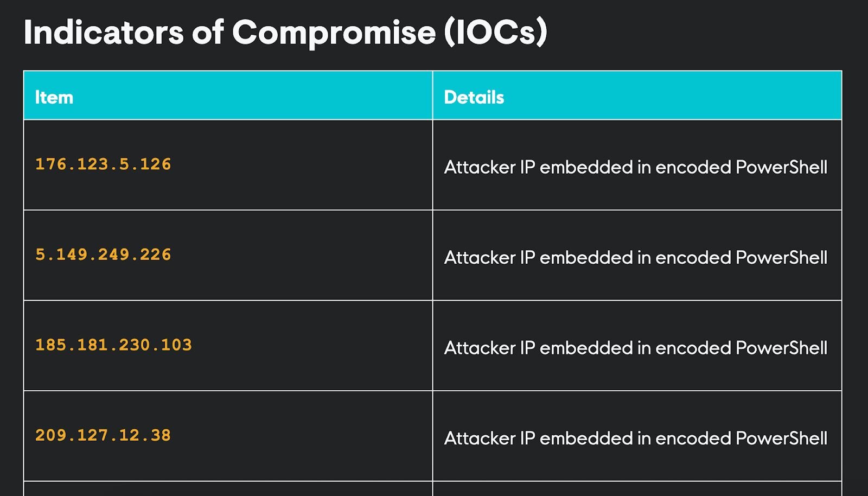
Task: Click the IP address 209.127.12.38
Action: pyautogui.click(x=103, y=435)
